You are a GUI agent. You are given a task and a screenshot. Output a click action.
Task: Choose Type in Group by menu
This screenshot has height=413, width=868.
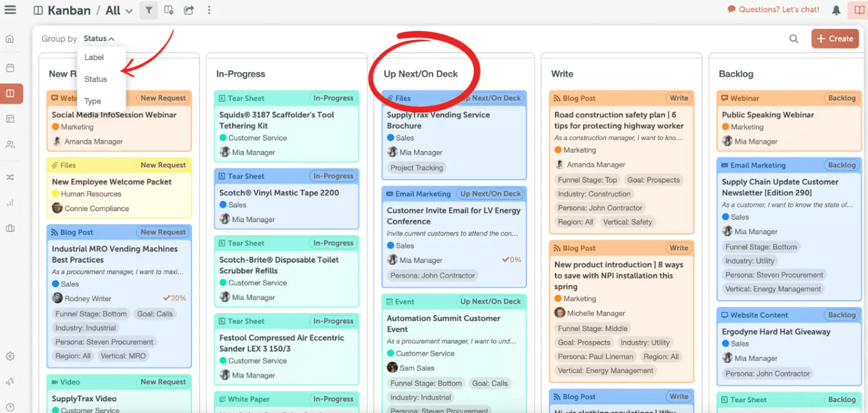coord(93,101)
